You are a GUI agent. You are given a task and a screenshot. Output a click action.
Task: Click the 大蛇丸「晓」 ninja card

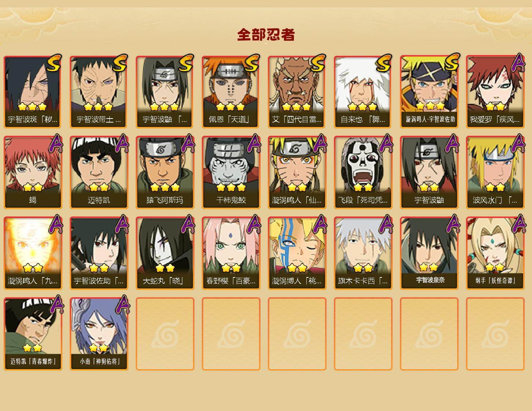165,253
